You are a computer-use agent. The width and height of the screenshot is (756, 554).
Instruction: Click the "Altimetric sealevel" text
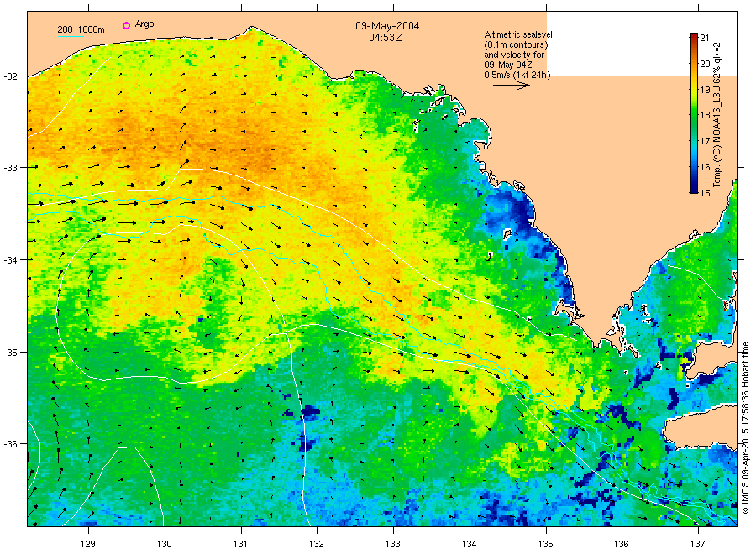[x=517, y=34]
